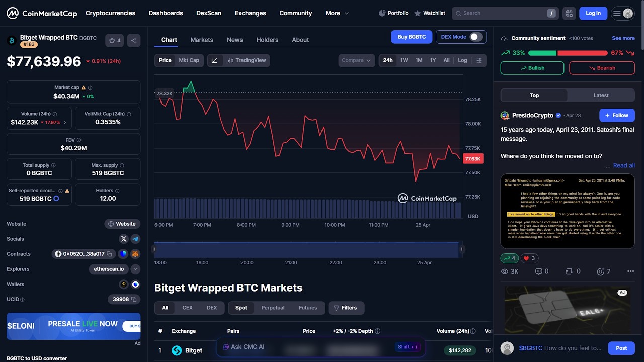Copy the UCID 39908
Image resolution: width=644 pixels, height=362 pixels.
pyautogui.click(x=134, y=299)
